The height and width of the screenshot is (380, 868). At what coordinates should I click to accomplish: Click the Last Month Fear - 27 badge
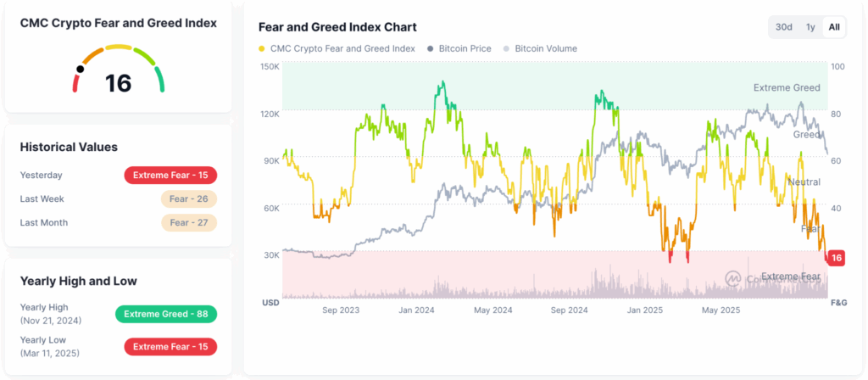(x=188, y=223)
